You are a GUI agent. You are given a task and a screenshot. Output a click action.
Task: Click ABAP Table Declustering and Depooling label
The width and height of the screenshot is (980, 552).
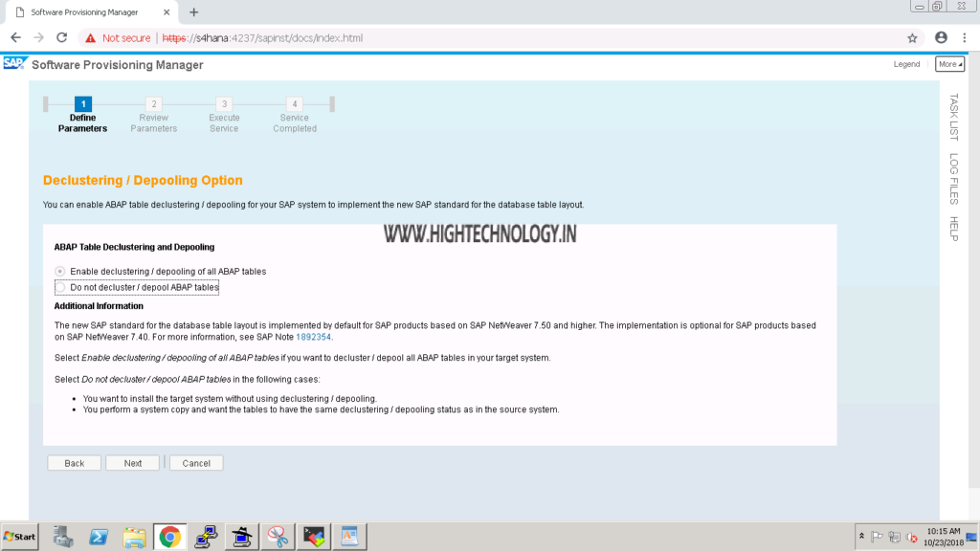coord(134,247)
